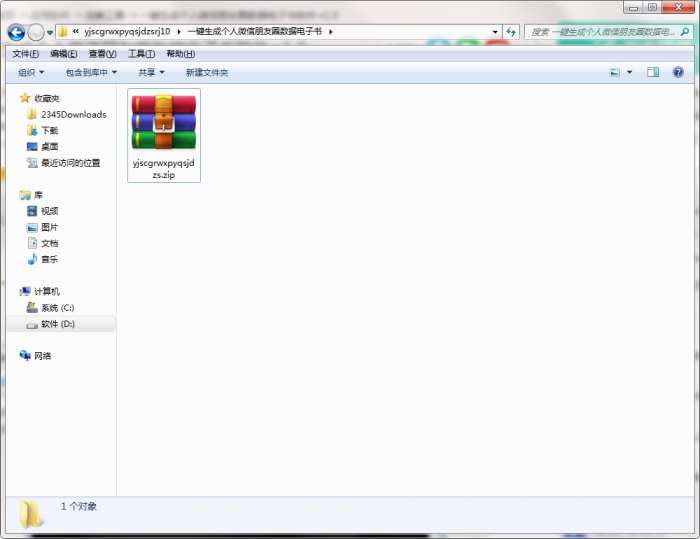This screenshot has width=700, height=539.
Task: Open the 工具(T) menu
Action: 142,54
